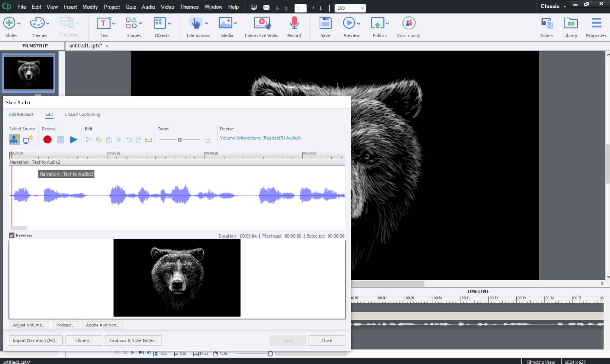This screenshot has height=364, width=610.
Task: Click Import Narration (F6)
Action: 35,340
